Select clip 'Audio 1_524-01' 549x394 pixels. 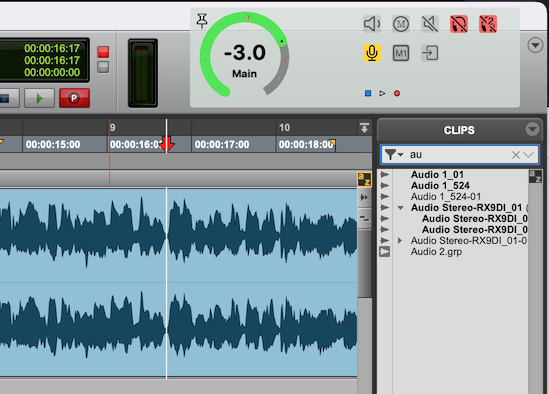pyautogui.click(x=446, y=196)
